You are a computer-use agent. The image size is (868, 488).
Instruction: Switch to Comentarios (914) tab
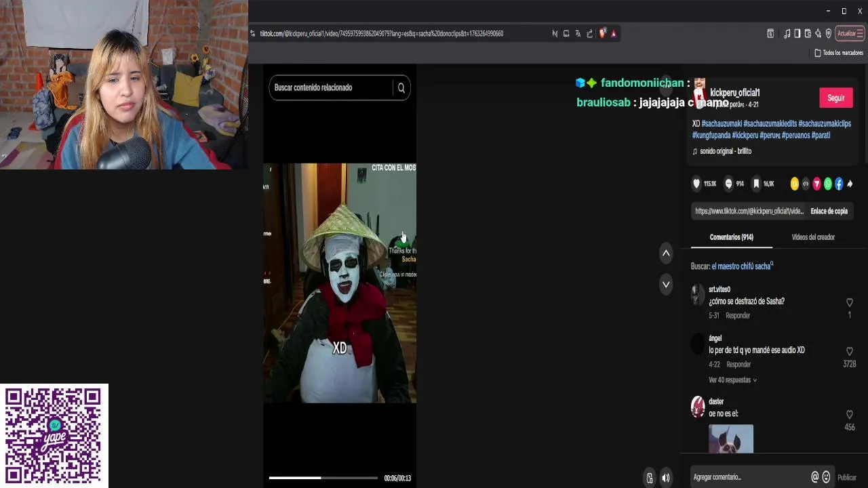[x=731, y=237]
